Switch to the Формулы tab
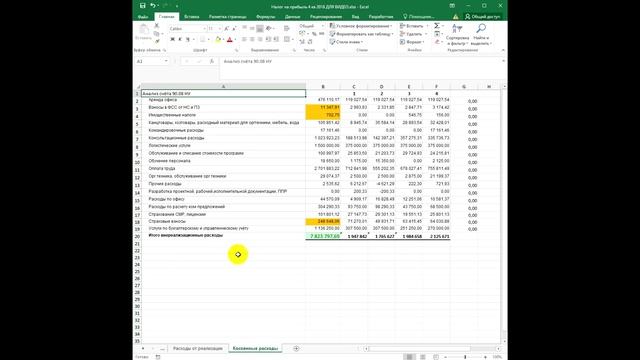This screenshot has width=640, height=360. [265, 17]
